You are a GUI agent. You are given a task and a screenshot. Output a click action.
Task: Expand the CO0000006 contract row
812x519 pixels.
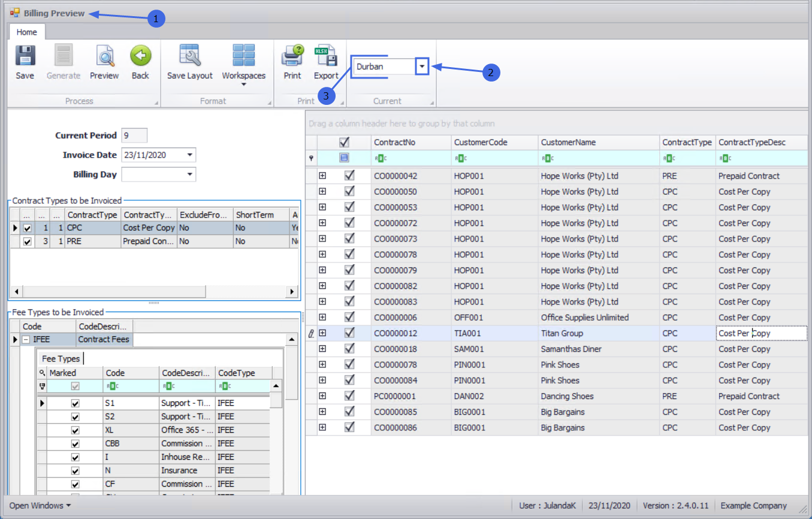click(x=322, y=317)
